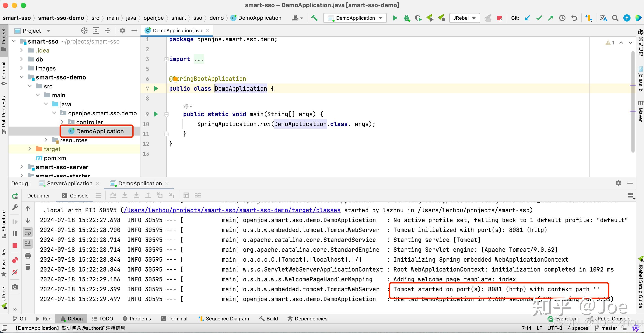Open the target/classes path link in console
The image size is (644, 333).
(x=232, y=210)
